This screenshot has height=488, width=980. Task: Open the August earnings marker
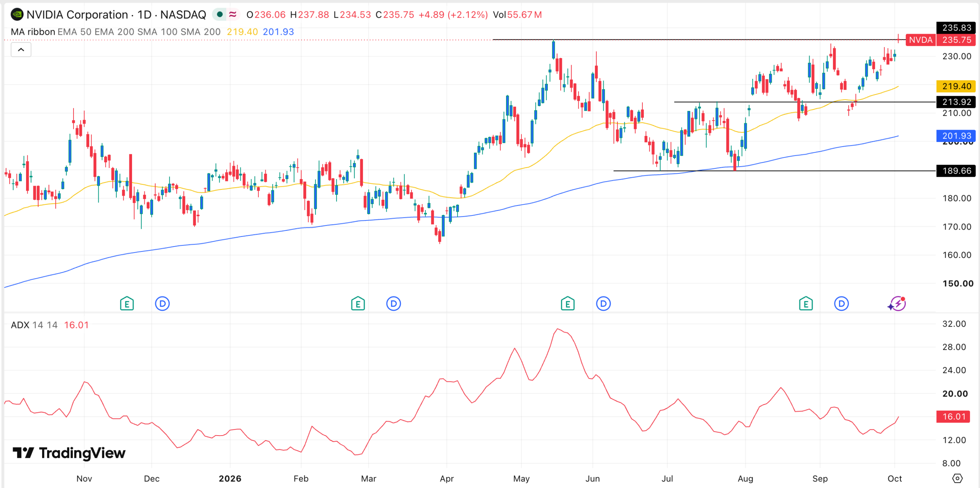pyautogui.click(x=806, y=304)
